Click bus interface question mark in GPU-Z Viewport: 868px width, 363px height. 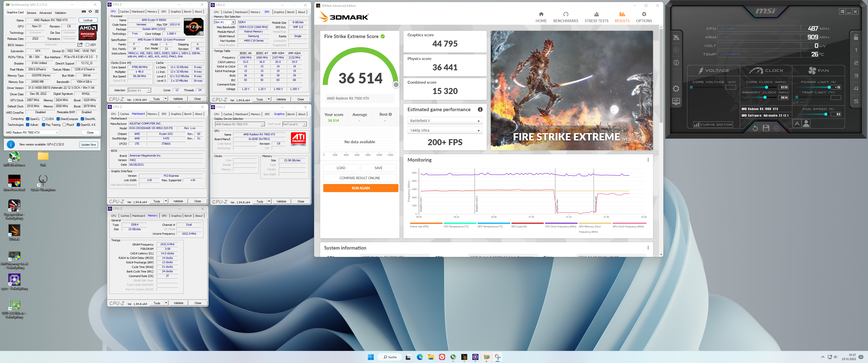[x=97, y=57]
